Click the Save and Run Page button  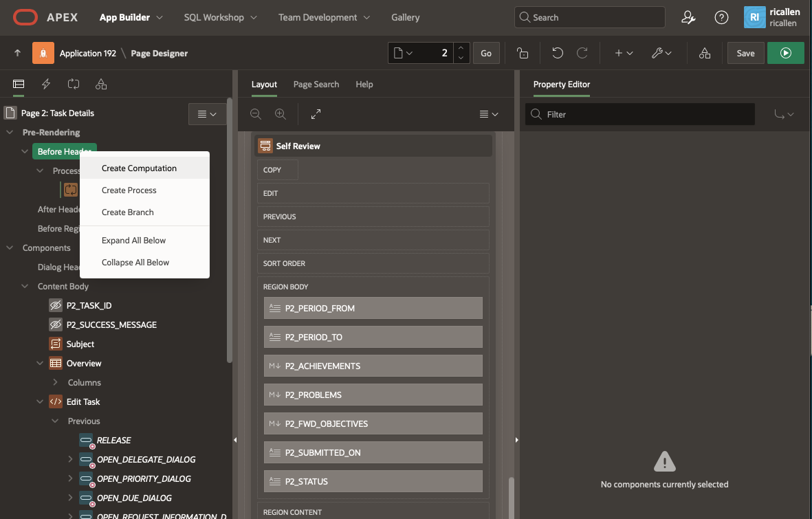click(x=785, y=53)
